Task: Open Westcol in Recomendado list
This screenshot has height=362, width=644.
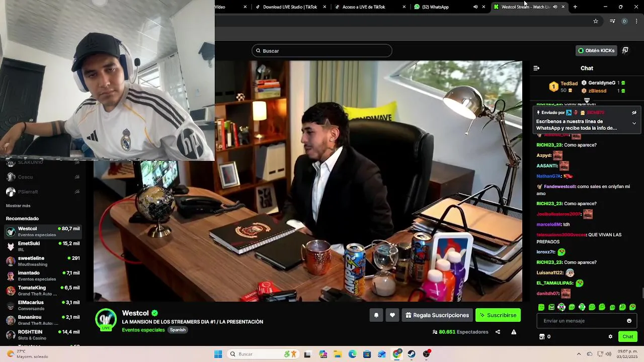Action: click(x=43, y=231)
